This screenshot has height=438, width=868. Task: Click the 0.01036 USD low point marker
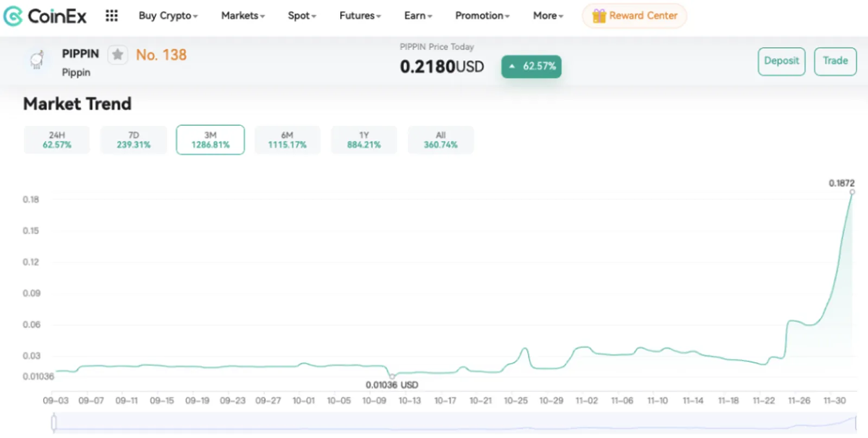392,376
